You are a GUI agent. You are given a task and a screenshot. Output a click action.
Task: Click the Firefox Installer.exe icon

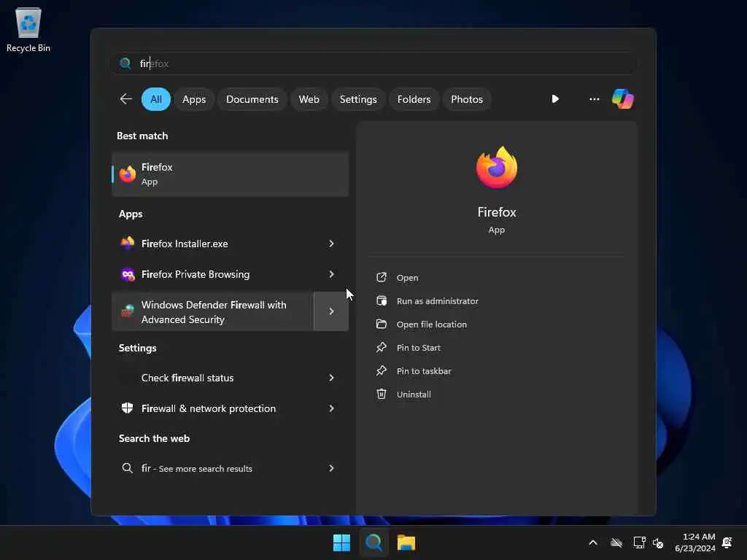click(x=127, y=244)
